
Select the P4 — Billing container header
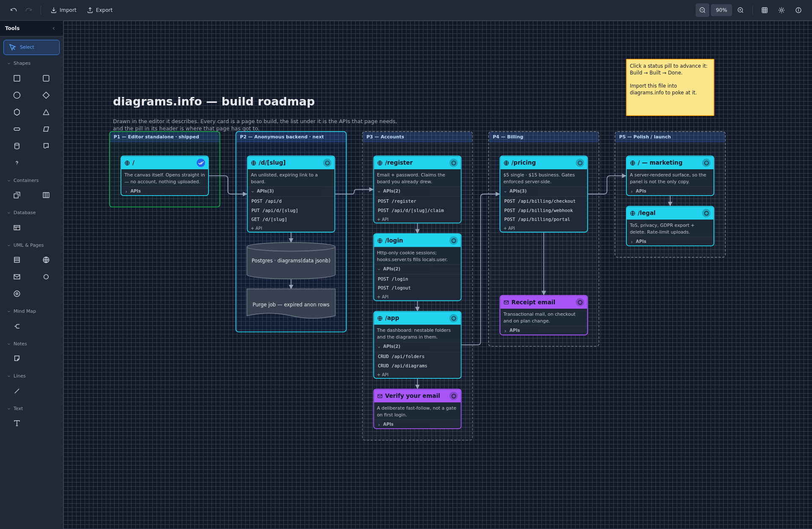click(543, 137)
